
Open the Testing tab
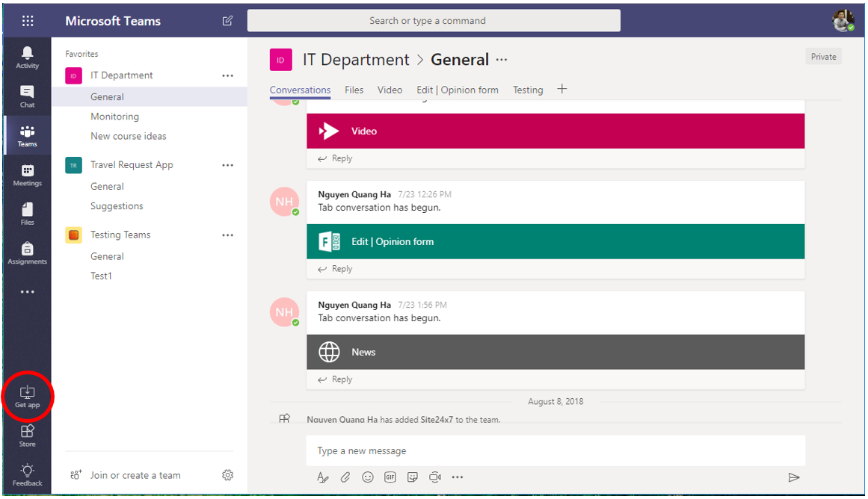pyautogui.click(x=528, y=90)
